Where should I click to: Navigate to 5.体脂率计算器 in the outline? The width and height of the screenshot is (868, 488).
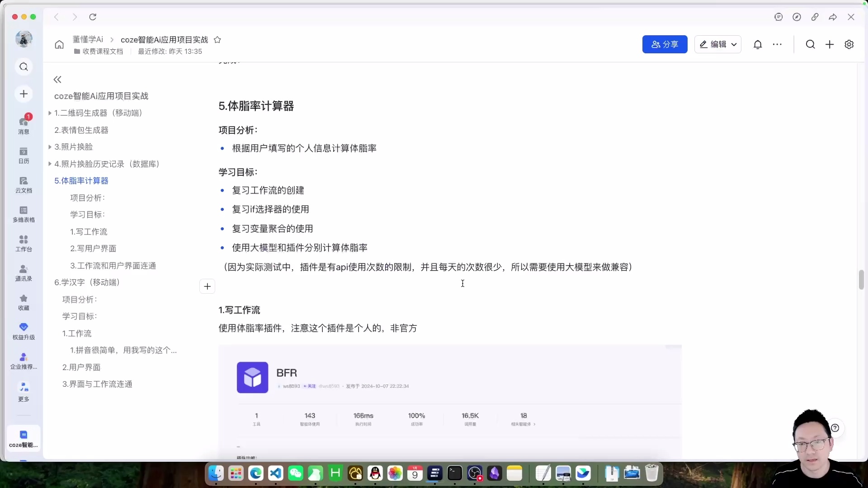pyautogui.click(x=81, y=180)
